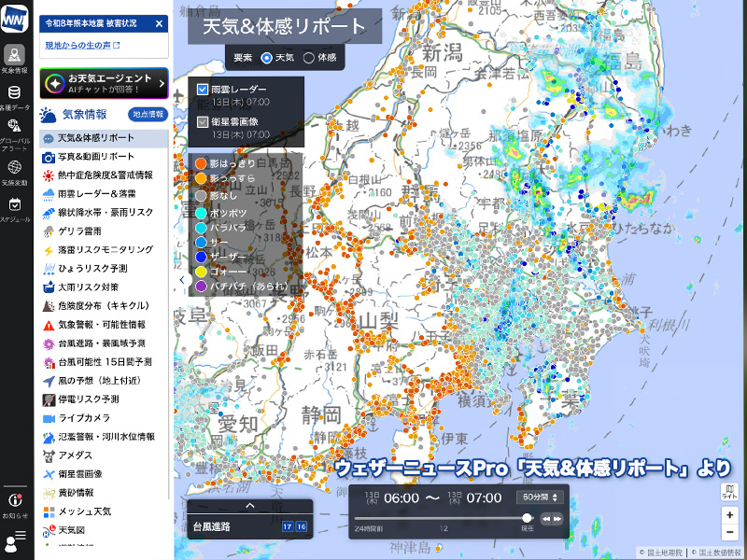Click the メッシュ天気 grid icon
The image size is (747, 560).
49,511
